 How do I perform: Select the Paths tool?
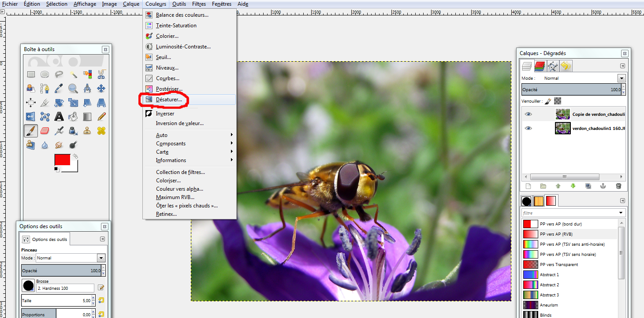[45, 89]
